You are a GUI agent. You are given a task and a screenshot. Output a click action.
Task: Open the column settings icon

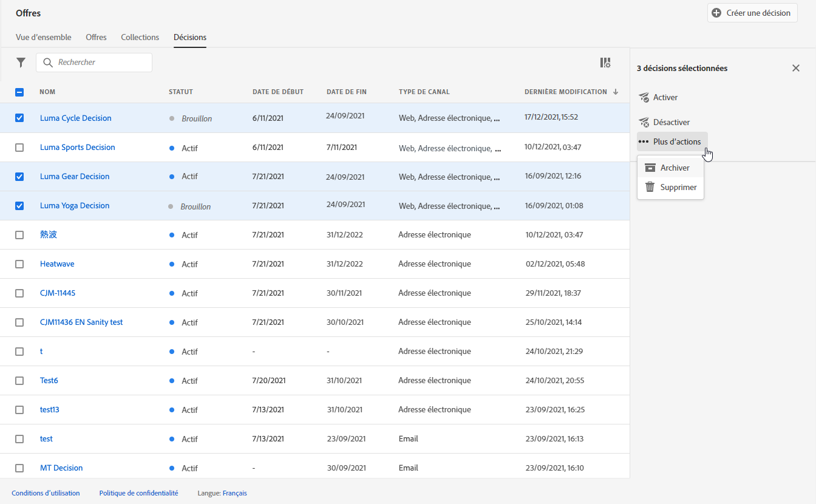coord(605,63)
